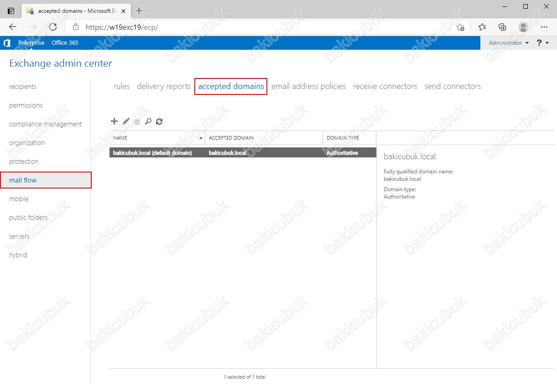Close the accepted domains browser tab

[x=123, y=11]
